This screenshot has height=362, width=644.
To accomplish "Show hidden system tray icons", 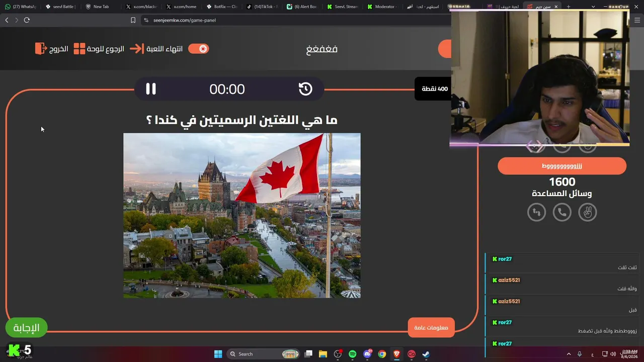I will coord(569,354).
